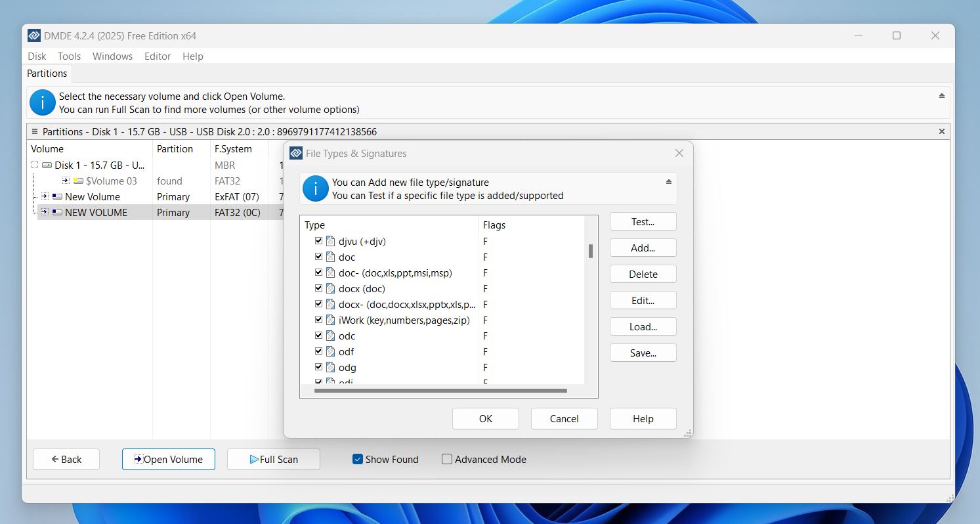
Task: Click the blue info icon in main window
Action: pyautogui.click(x=43, y=102)
